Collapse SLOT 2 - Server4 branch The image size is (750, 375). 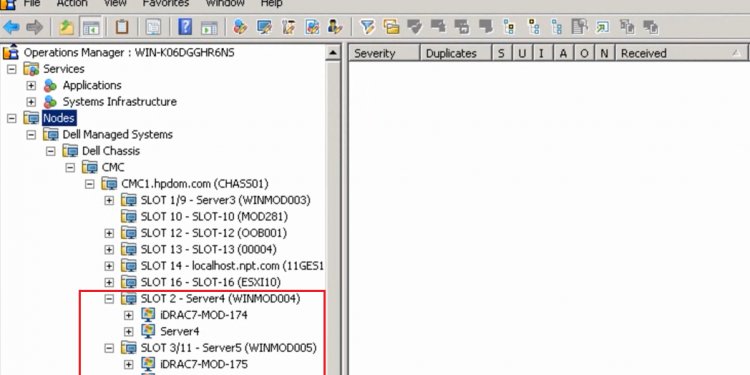tap(109, 298)
